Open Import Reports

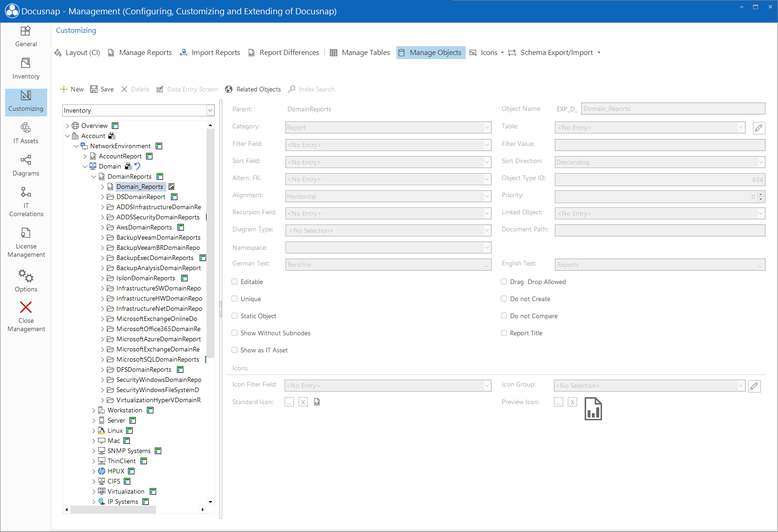(210, 53)
